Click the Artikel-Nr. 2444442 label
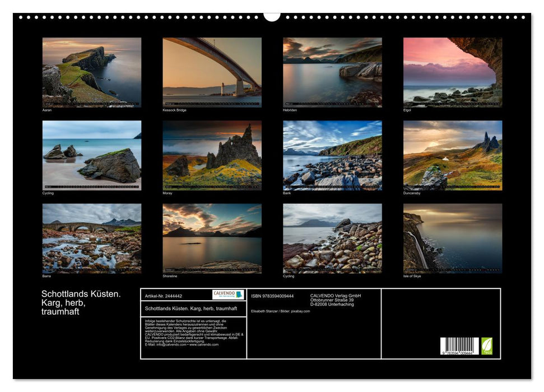 (x=164, y=296)
